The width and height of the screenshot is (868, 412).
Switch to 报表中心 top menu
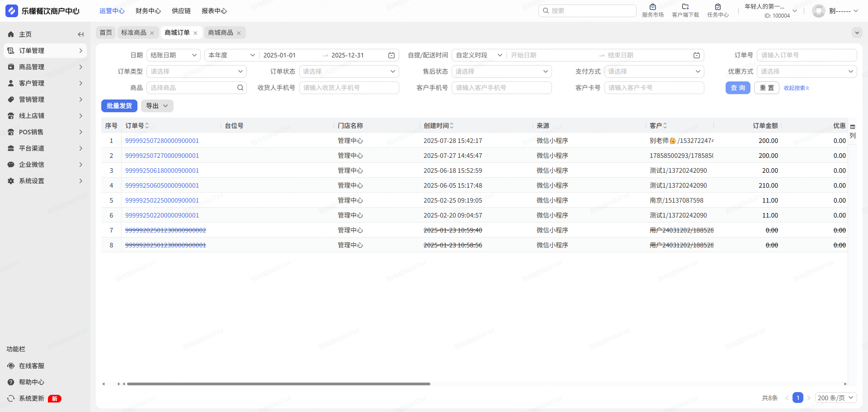214,11
